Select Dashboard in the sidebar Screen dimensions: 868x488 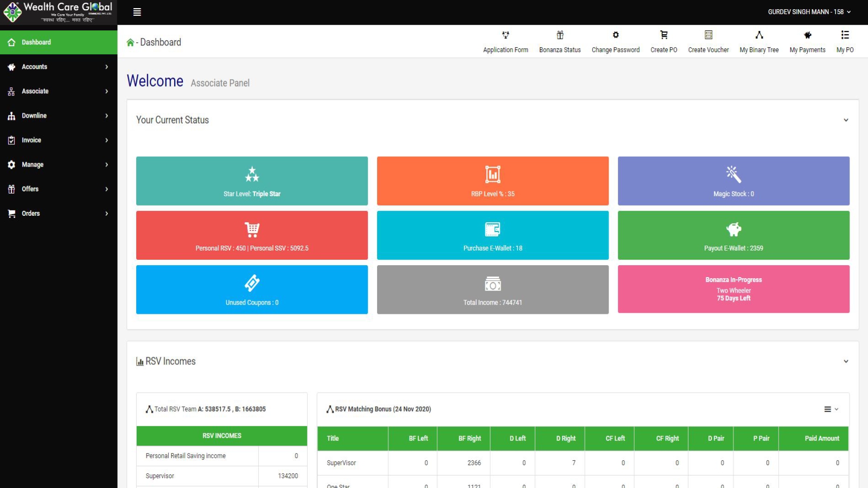(x=59, y=42)
